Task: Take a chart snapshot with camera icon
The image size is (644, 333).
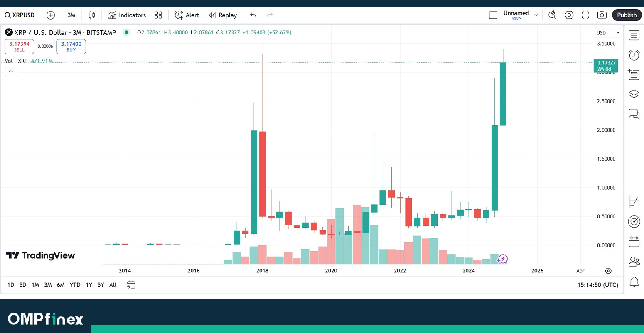Action: [x=602, y=15]
